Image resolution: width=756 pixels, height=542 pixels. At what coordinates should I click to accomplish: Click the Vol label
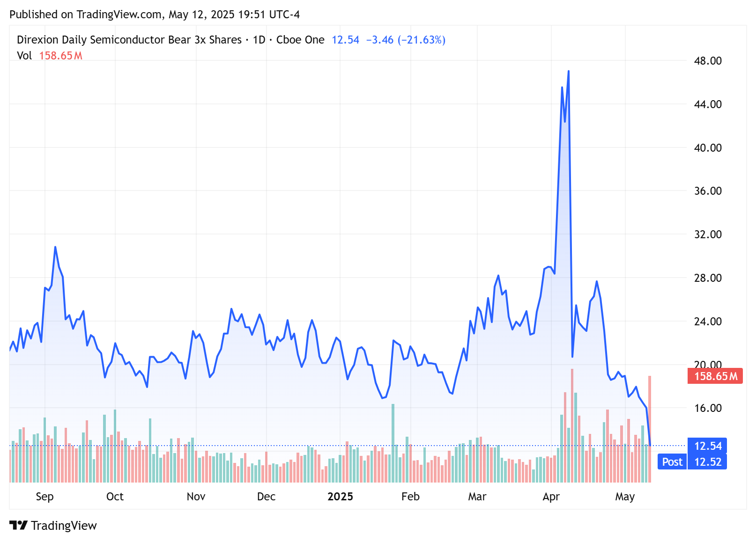tap(24, 56)
